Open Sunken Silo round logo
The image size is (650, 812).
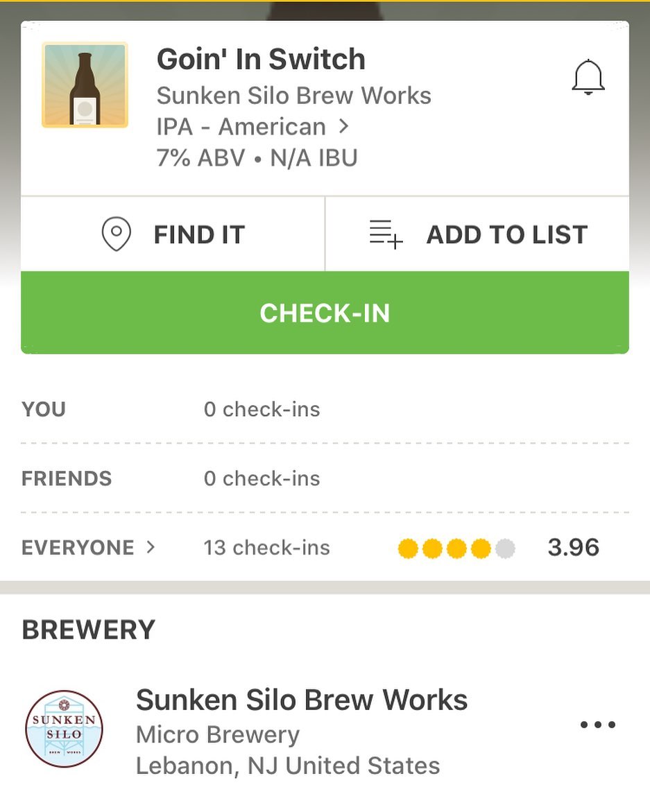pyautogui.click(x=65, y=729)
